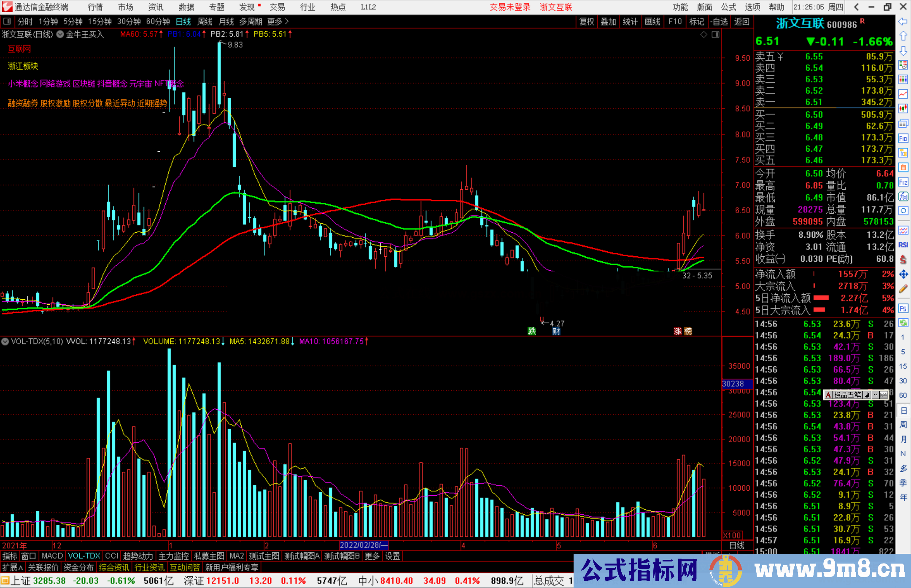Toggle the panel layout icon beside 分时

point(7,21)
